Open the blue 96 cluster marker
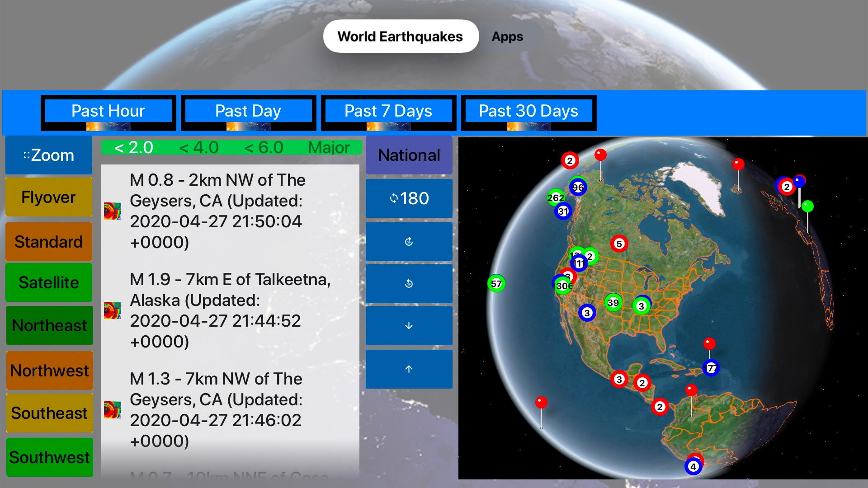 pyautogui.click(x=578, y=187)
